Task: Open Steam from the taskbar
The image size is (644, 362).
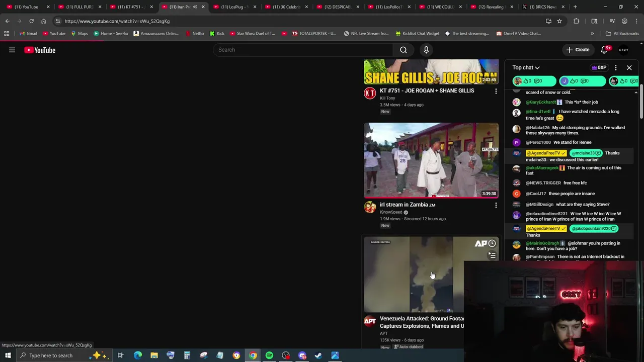Action: pos(318,355)
